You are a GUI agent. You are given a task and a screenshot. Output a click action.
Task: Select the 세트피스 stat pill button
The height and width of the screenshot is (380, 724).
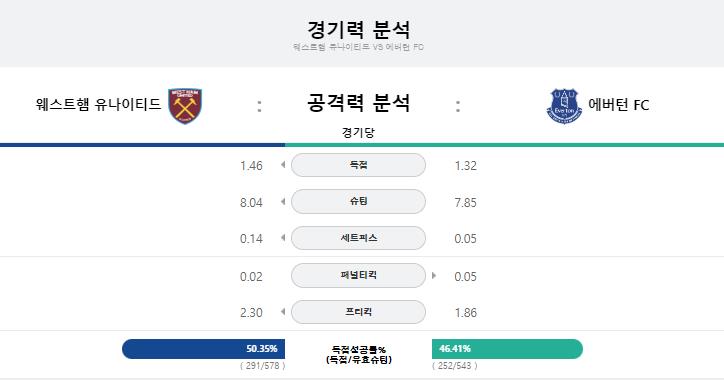(x=358, y=238)
